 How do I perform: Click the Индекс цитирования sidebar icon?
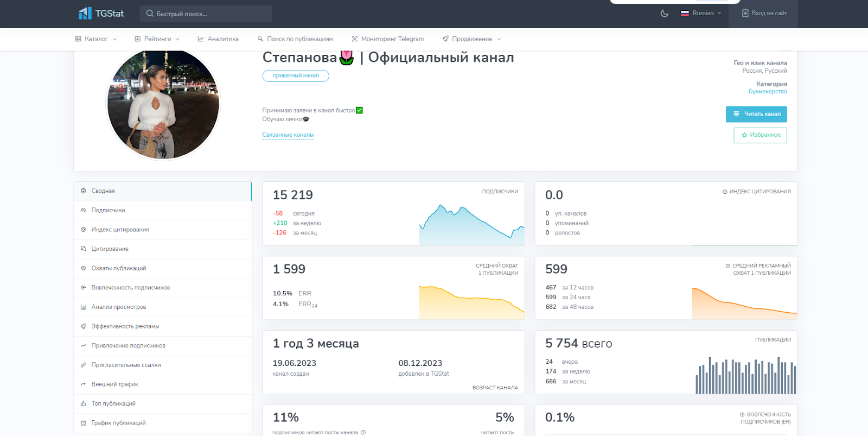tap(84, 230)
